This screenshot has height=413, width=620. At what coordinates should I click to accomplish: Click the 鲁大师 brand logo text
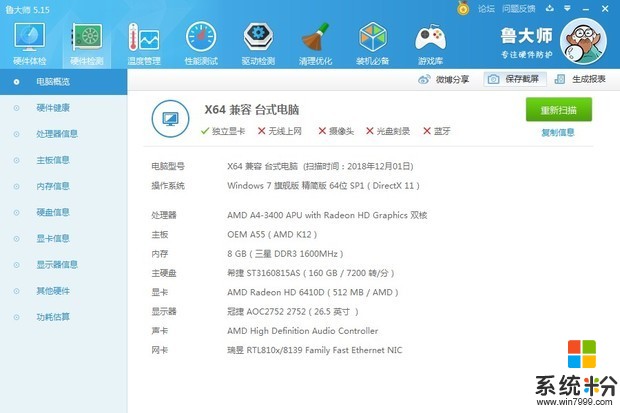point(526,36)
